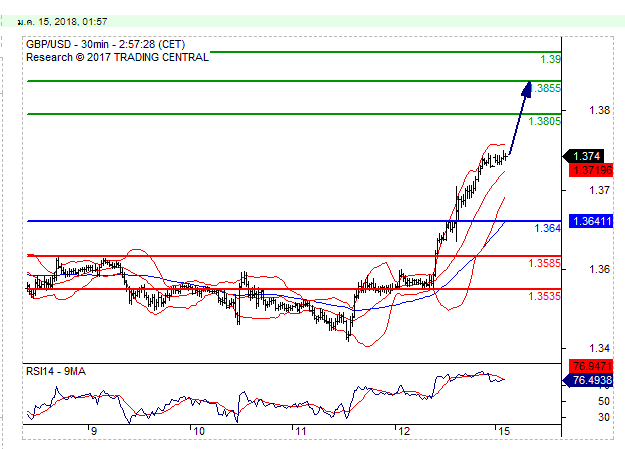Click the 1.3855 resistance level label
Screen dimensions: 625x449
click(x=546, y=89)
